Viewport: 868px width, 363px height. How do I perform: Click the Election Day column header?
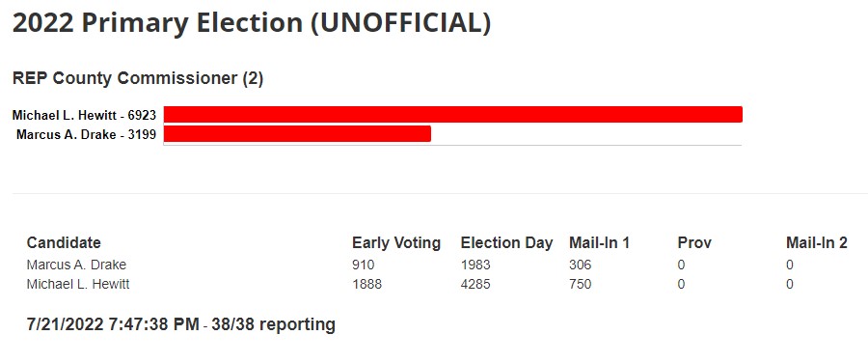(506, 242)
